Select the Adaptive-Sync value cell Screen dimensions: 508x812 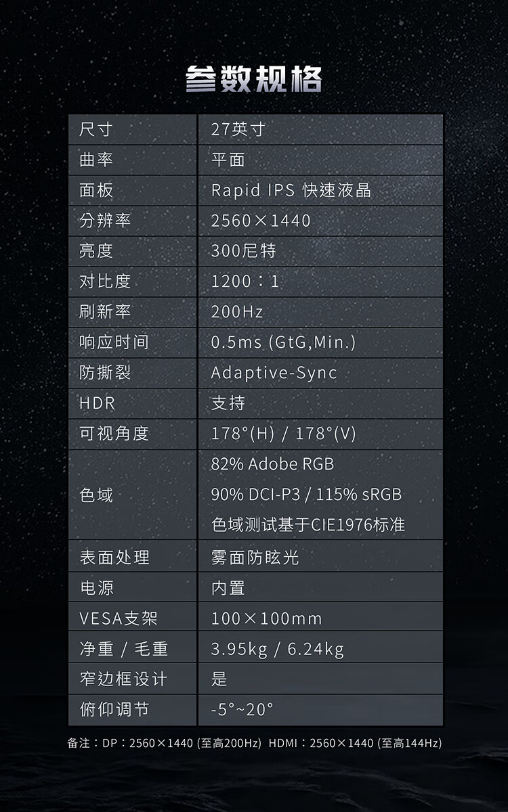274,373
